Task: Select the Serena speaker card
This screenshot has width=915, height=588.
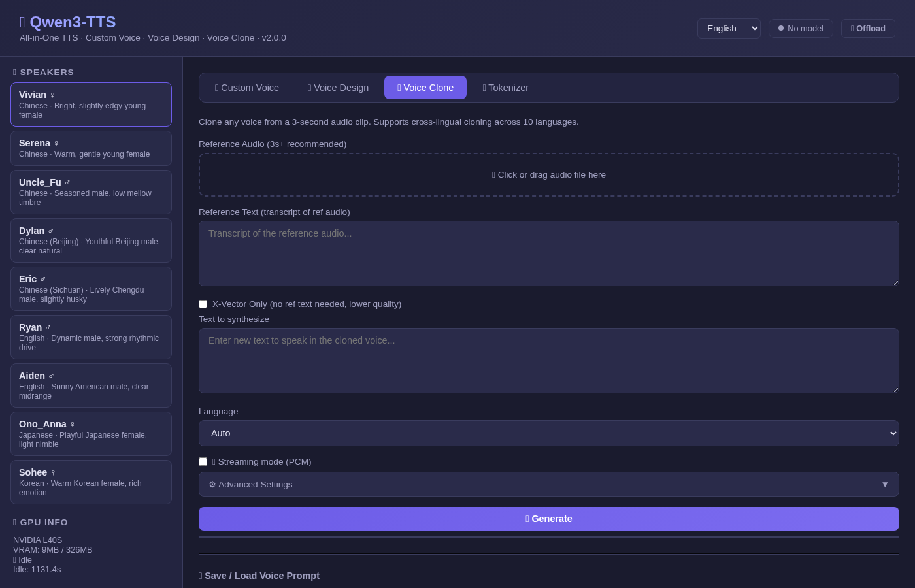Action: click(91, 148)
